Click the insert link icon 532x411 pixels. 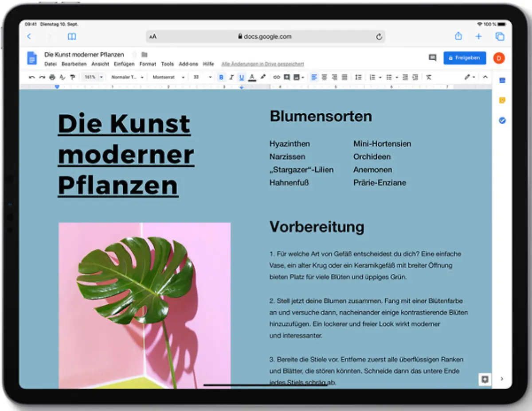[277, 77]
